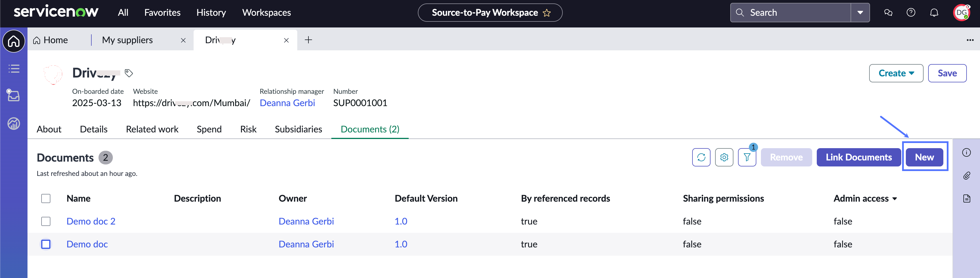The width and height of the screenshot is (980, 278).
Task: Open the analytics dashboard icon in sidebar
Action: 14,124
